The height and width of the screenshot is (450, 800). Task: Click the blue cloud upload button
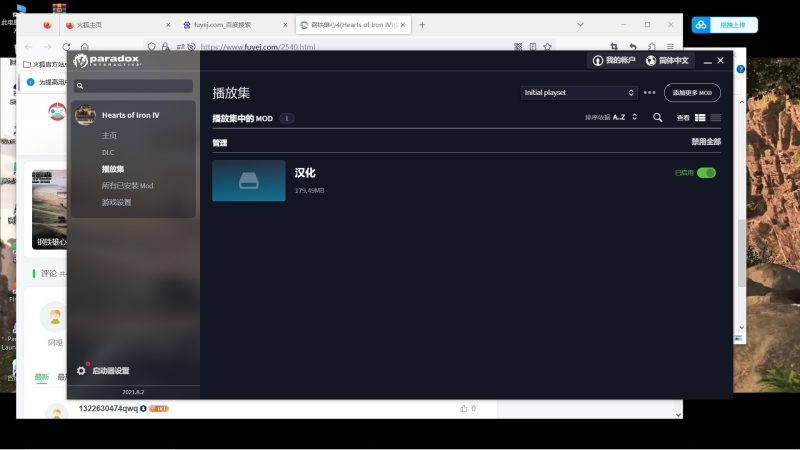(724, 25)
